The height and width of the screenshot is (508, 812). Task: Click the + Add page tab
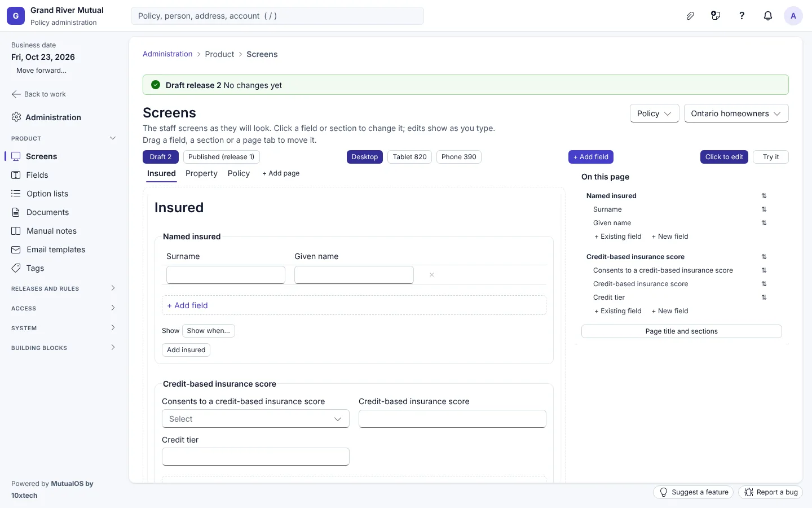(281, 173)
